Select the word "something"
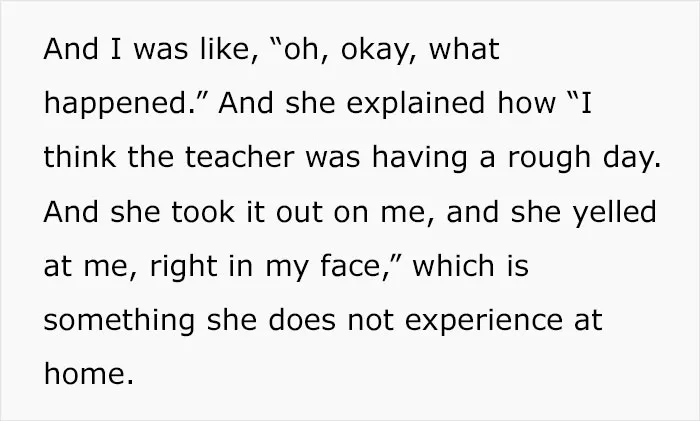 (x=119, y=321)
